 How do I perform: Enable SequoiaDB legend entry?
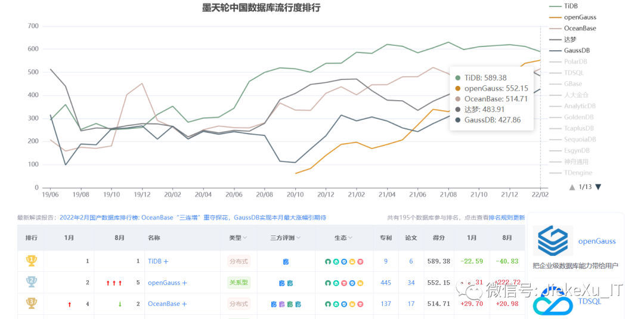[572, 139]
